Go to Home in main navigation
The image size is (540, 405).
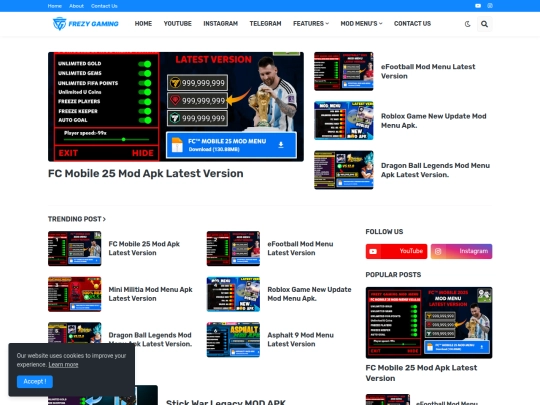[143, 24]
